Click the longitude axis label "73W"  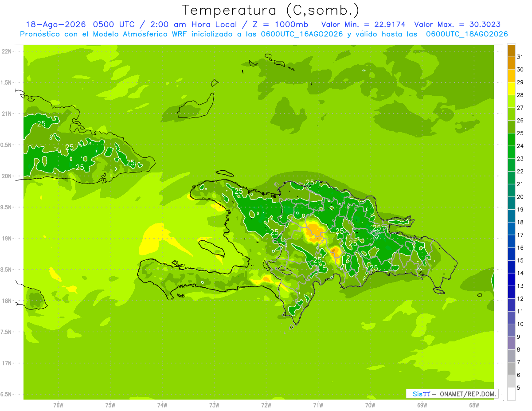coord(214,405)
